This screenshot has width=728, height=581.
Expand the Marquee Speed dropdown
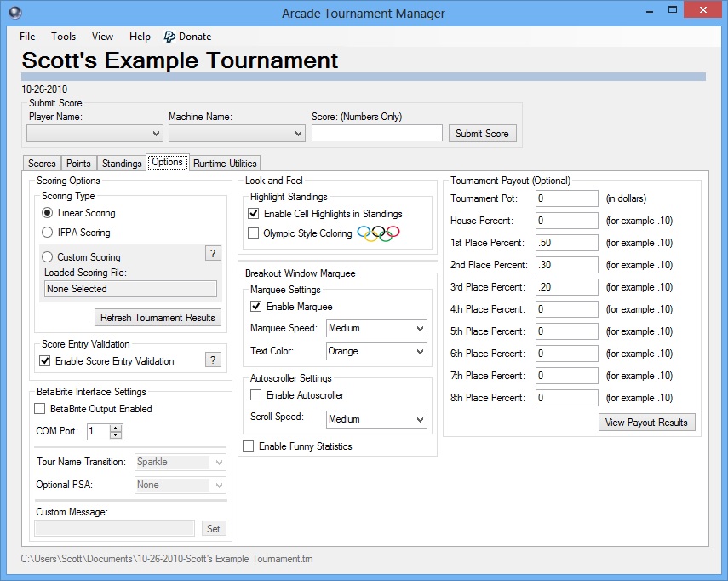click(x=375, y=328)
